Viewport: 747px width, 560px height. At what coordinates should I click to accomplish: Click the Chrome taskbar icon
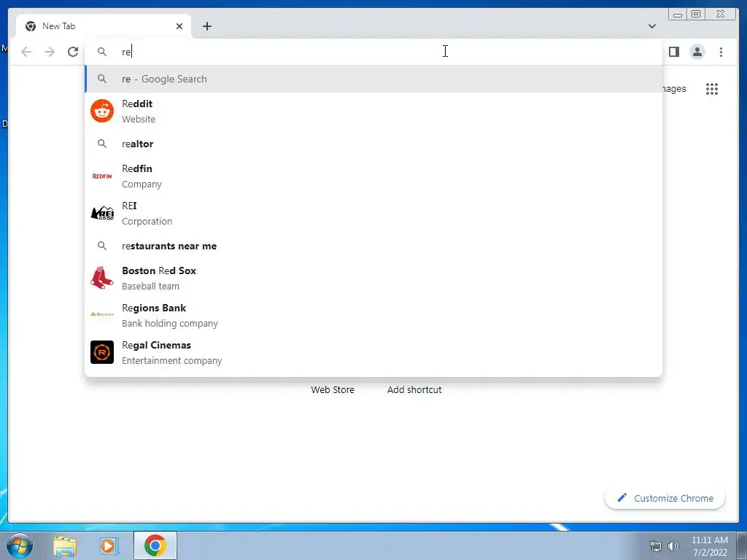(155, 545)
